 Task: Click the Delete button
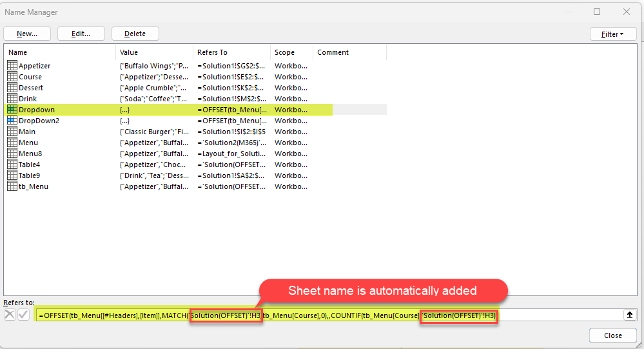click(135, 34)
